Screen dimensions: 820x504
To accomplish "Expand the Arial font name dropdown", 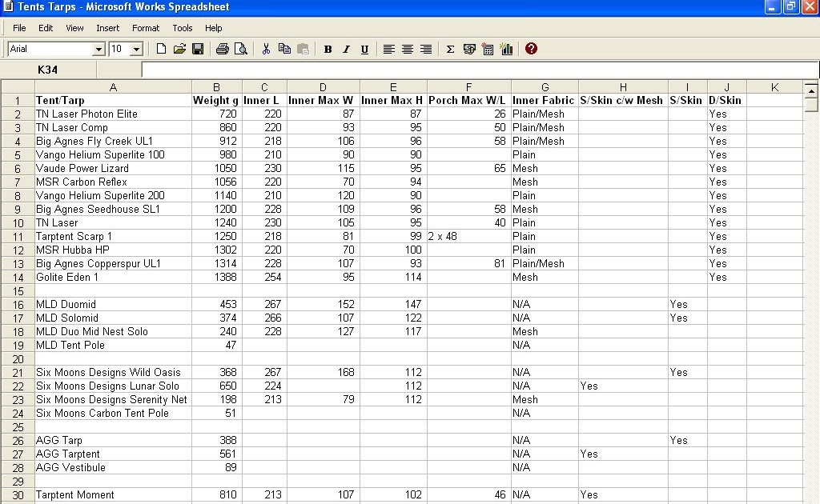I will [x=98, y=49].
